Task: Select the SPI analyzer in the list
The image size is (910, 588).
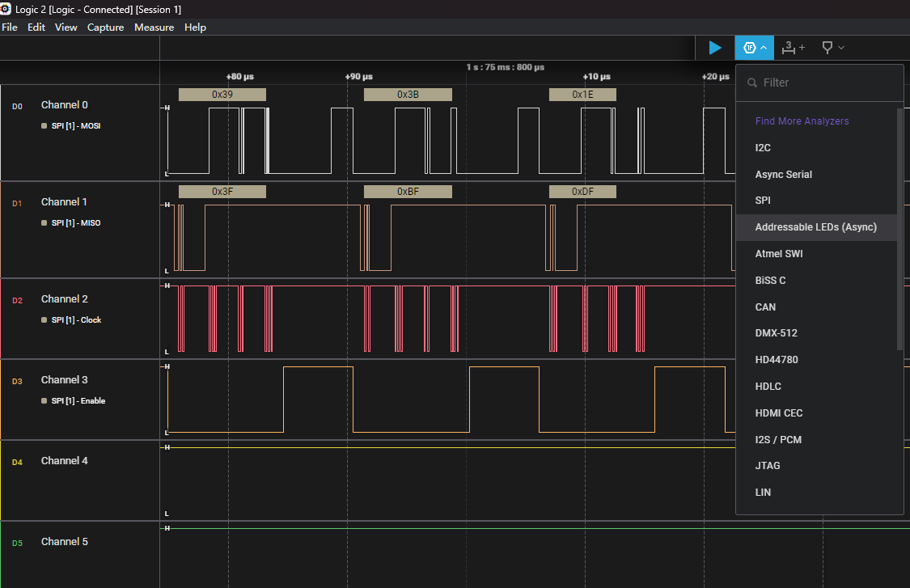Action: 816,201
